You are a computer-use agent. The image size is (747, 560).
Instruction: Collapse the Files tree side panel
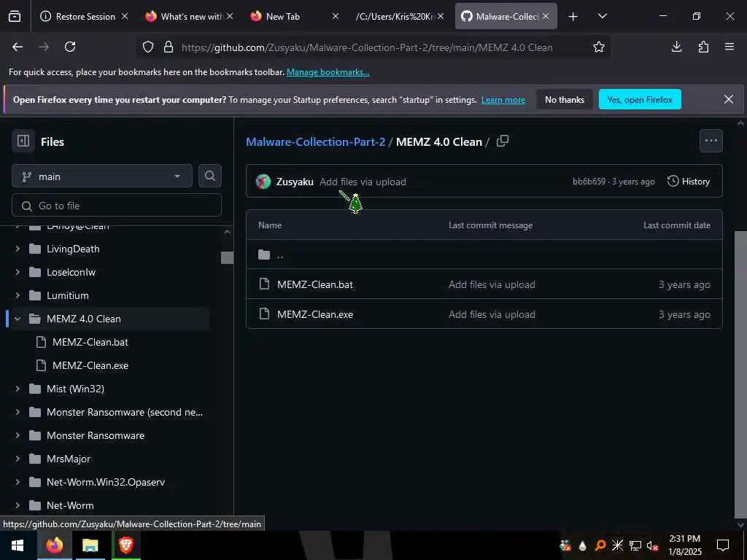23,141
